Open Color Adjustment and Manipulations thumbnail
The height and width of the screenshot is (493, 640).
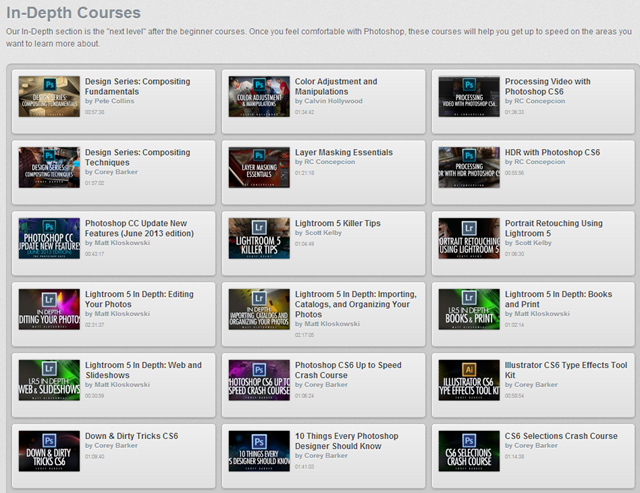point(259,96)
